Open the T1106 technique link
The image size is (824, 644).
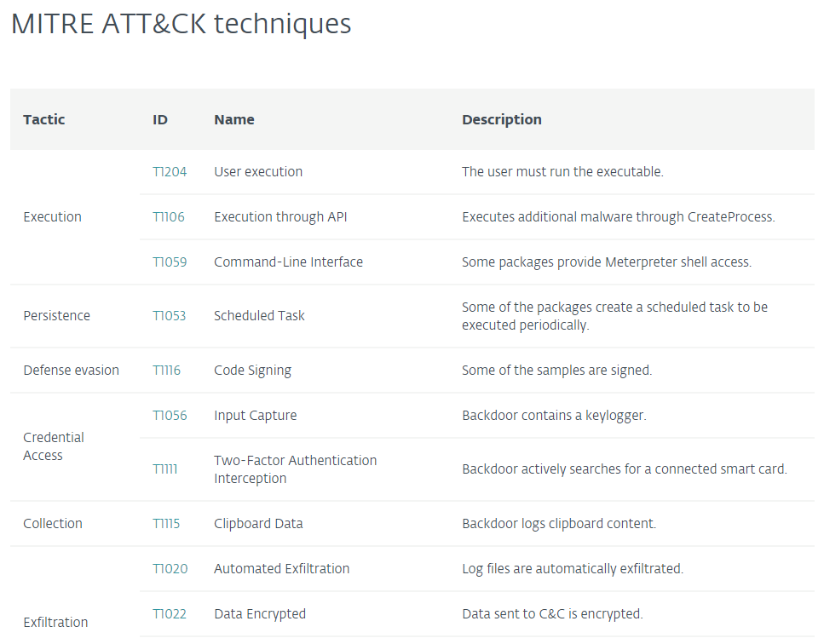169,217
